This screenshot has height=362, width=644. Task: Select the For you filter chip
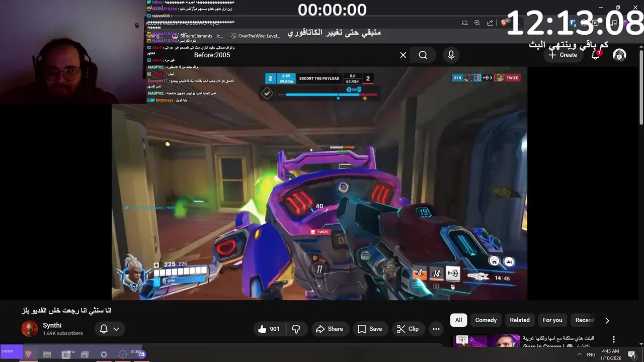[552, 320]
